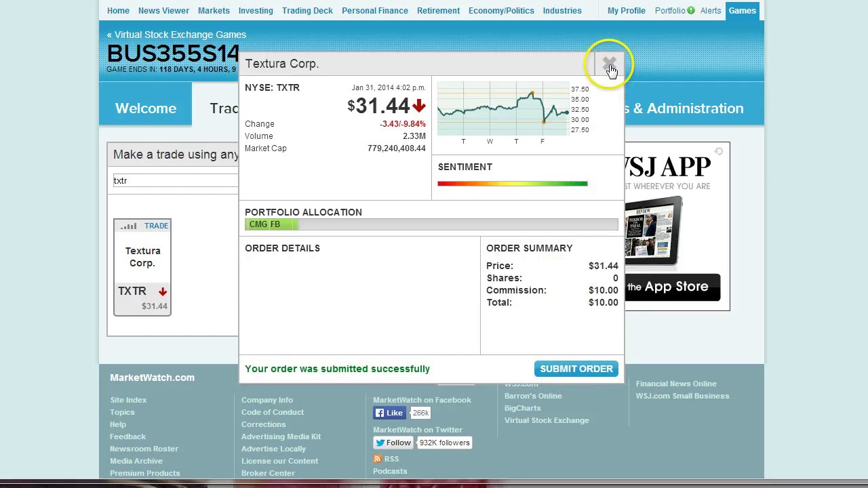Viewport: 868px width, 488px height.
Task: Open Corrections footer link
Action: 264,424
